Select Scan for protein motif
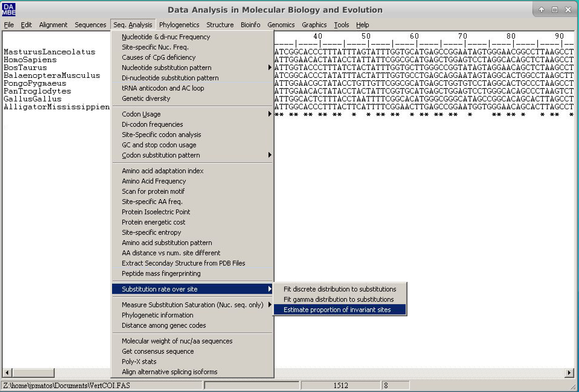Image resolution: width=579 pixels, height=392 pixels. [x=192, y=191]
